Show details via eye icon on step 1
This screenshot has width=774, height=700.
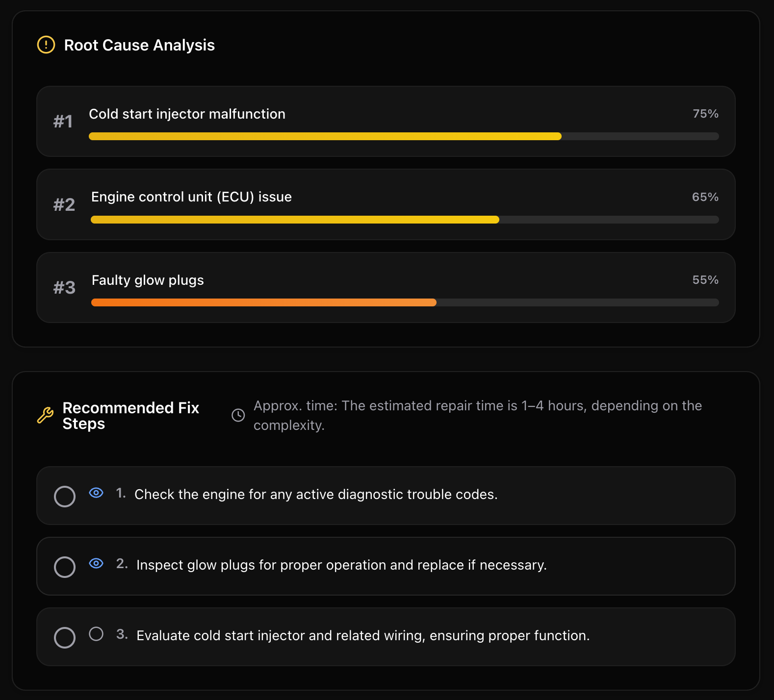click(96, 493)
